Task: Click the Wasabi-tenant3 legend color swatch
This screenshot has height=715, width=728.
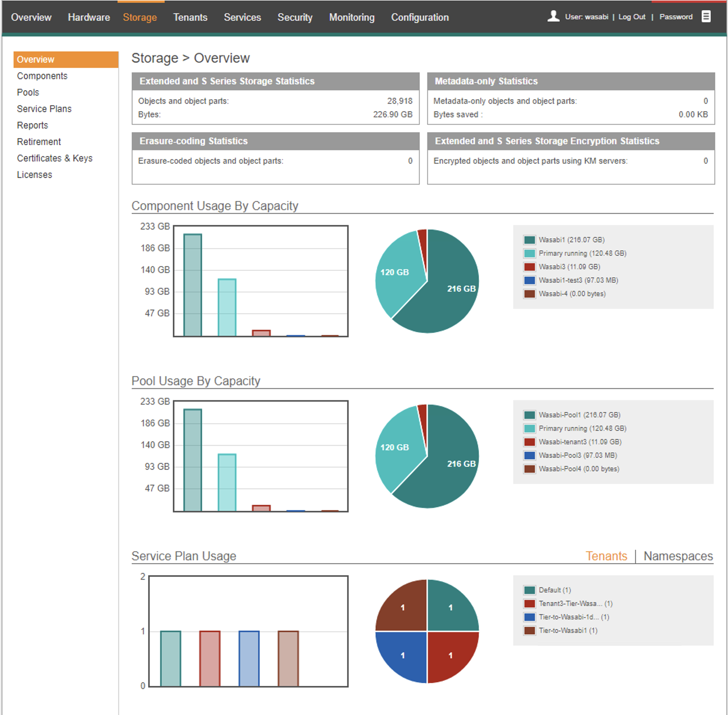Action: pyautogui.click(x=529, y=442)
